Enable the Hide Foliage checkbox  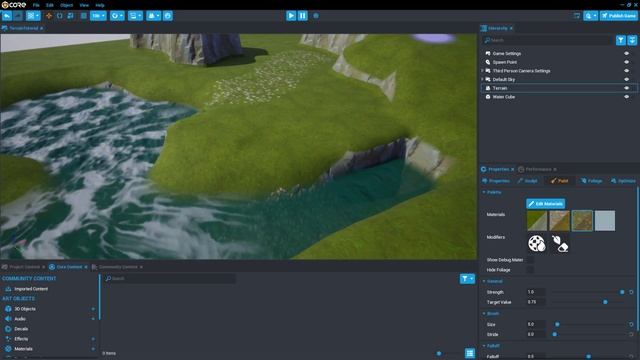[530, 269]
